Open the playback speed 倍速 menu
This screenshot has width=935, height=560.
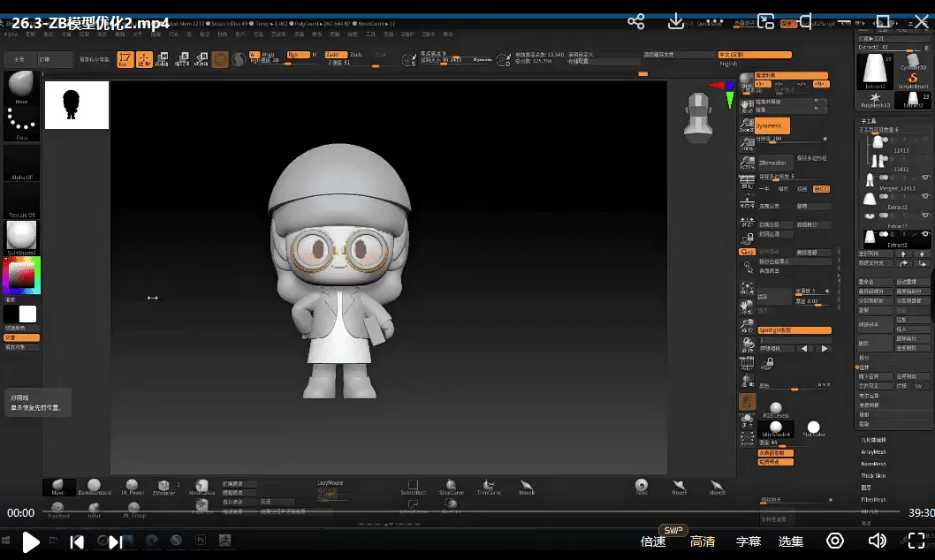[653, 541]
